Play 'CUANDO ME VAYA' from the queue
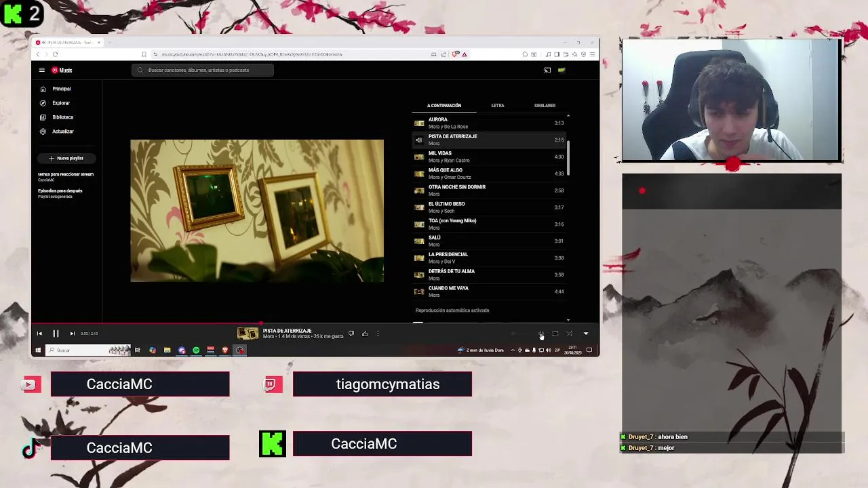 [488, 291]
